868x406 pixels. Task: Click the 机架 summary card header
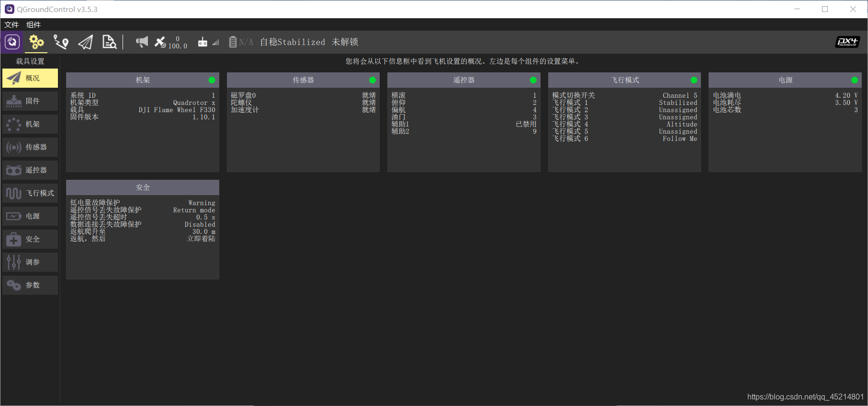(x=143, y=80)
